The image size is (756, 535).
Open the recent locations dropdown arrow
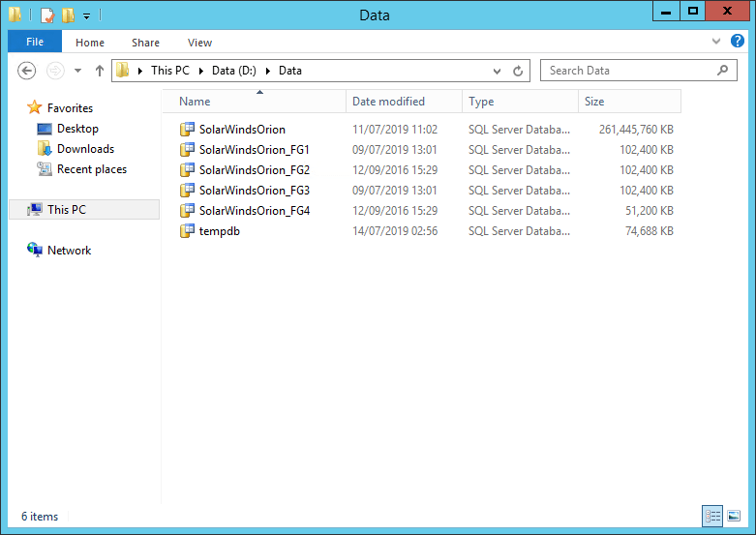click(77, 71)
